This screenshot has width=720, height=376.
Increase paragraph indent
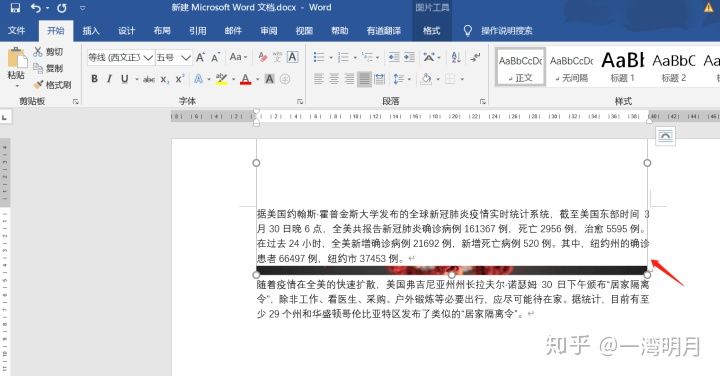pyautogui.click(x=409, y=57)
